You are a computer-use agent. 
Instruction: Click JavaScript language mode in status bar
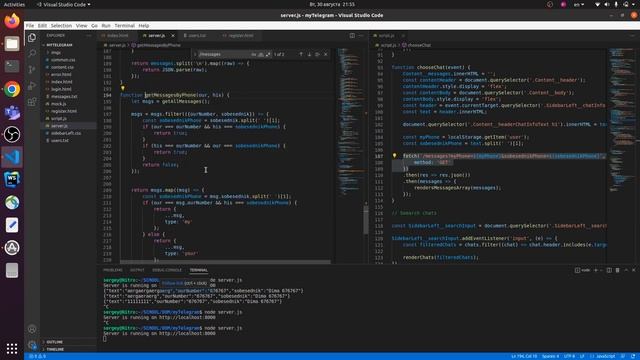pos(605,356)
